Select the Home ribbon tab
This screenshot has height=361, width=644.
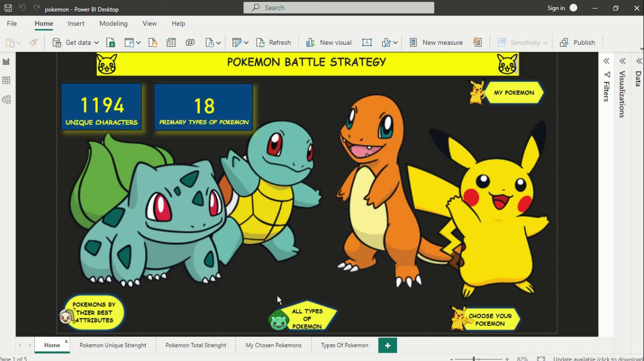point(44,24)
